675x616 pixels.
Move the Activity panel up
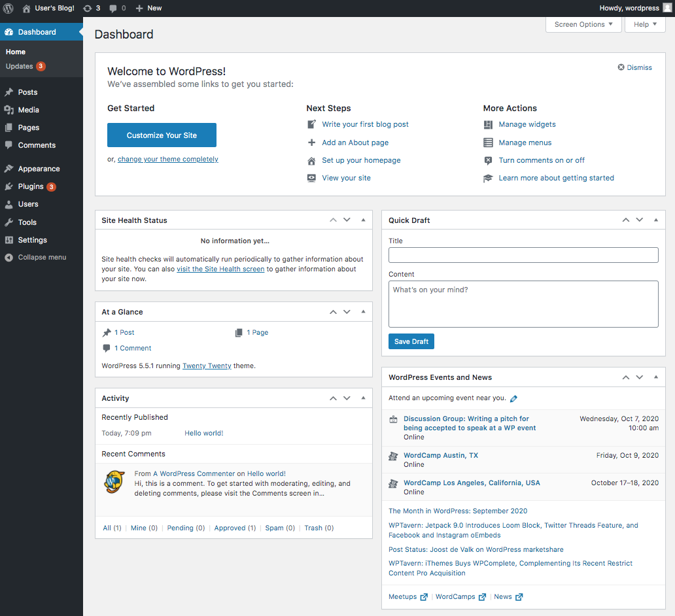tap(333, 398)
